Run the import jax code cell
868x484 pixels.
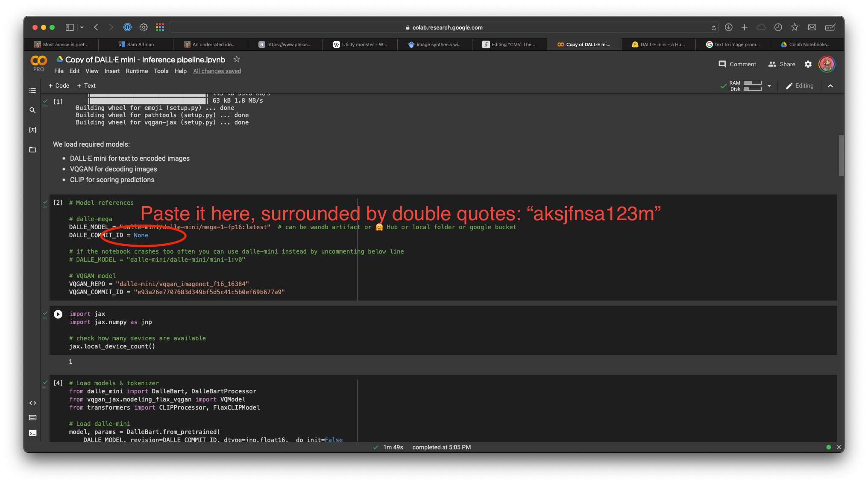tap(58, 314)
